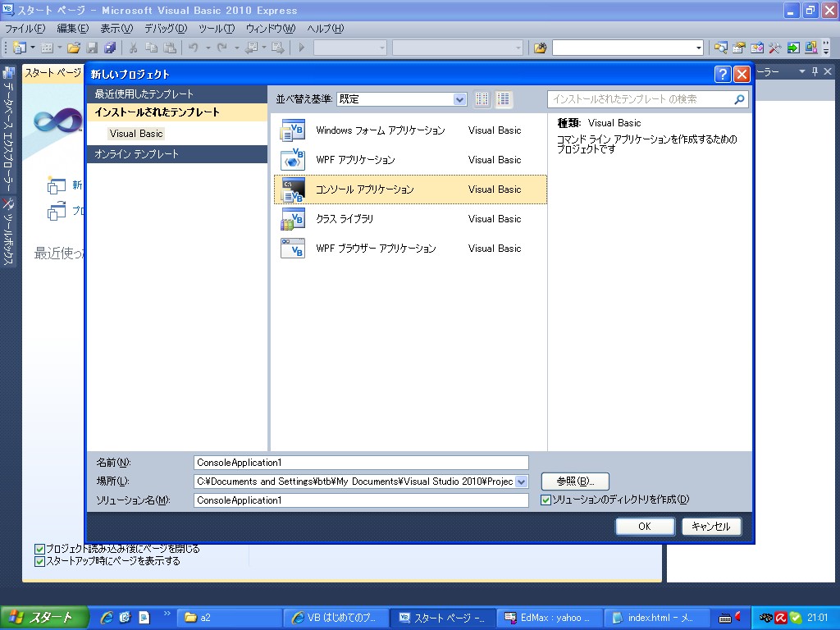This screenshot has height=630, width=840.
Task: Switch to EdMax : yahoo taskbar item
Action: click(550, 618)
